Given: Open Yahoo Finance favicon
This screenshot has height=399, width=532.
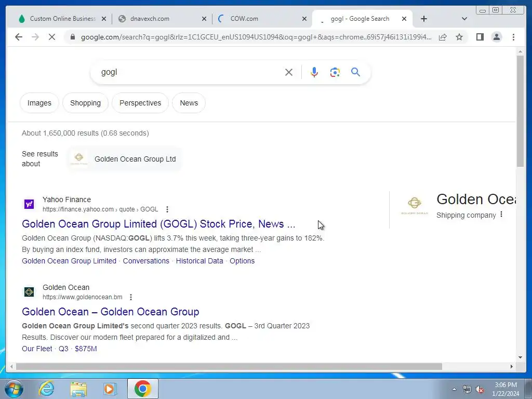Looking at the screenshot, I should [x=29, y=204].
